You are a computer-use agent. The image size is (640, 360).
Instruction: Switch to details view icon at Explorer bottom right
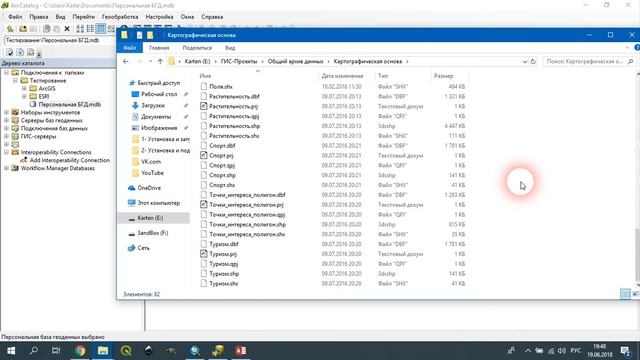(x=625, y=294)
